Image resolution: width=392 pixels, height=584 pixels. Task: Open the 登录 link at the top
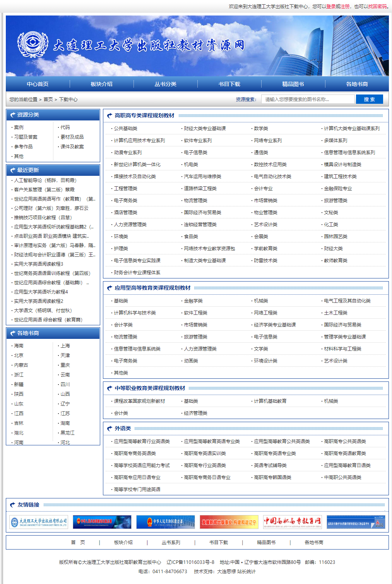pos(331,7)
